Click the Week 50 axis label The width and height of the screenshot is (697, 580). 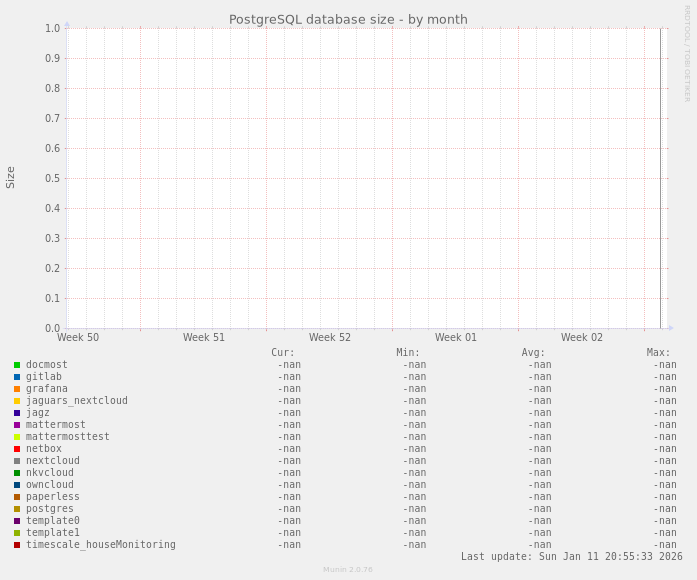(x=78, y=337)
